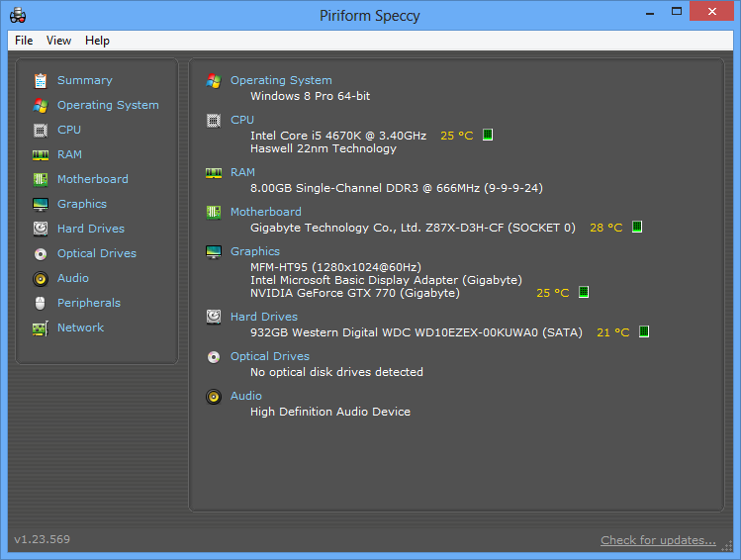Click the Hard Drives icon in sidebar
This screenshot has width=741, height=560.
(41, 229)
